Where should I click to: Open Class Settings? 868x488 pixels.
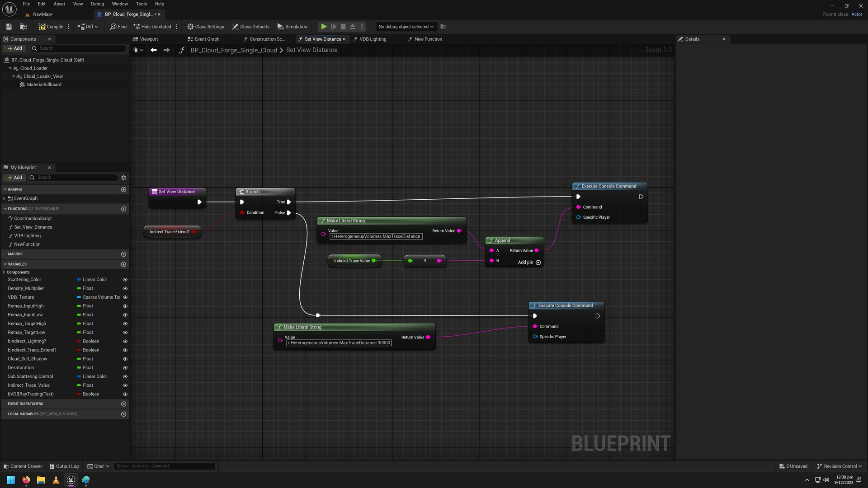206,26
